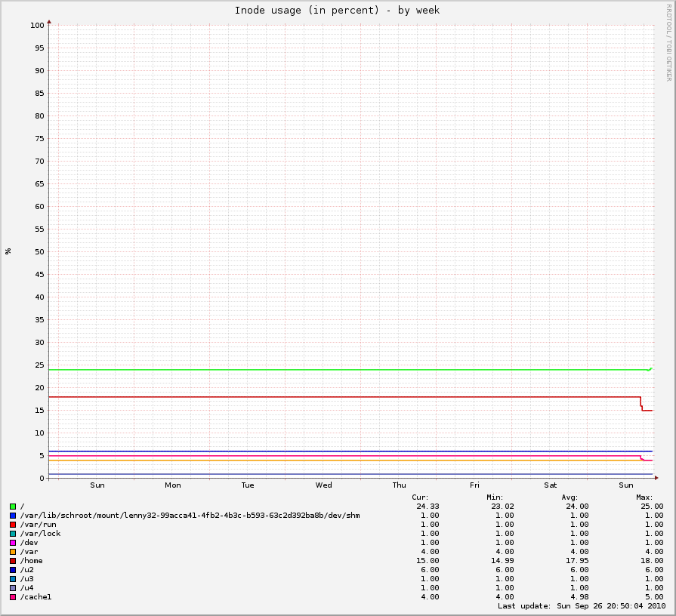Click the dark red swatch for /home
Image resolution: width=676 pixels, height=616 pixels.
click(13, 561)
